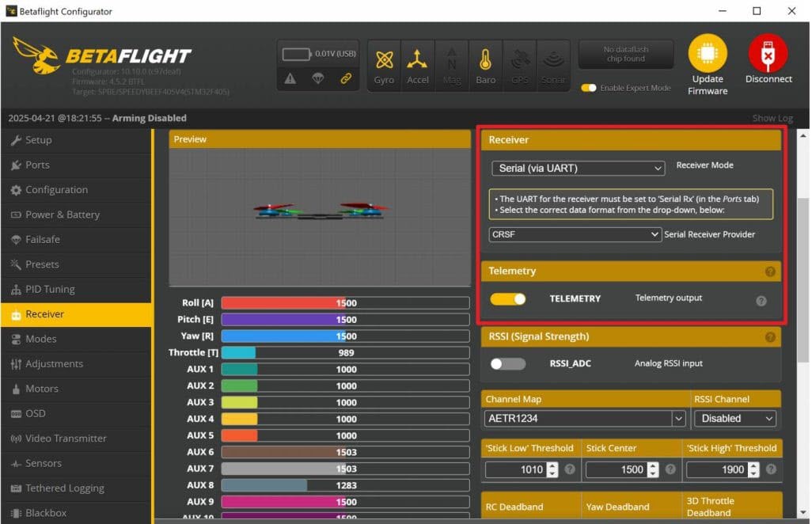Open the Sensors tab

[x=76, y=463]
